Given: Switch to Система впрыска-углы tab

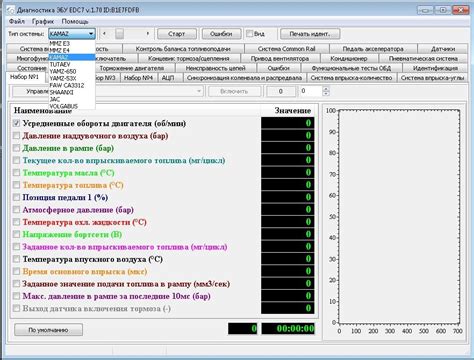Looking at the screenshot, I should [x=432, y=78].
